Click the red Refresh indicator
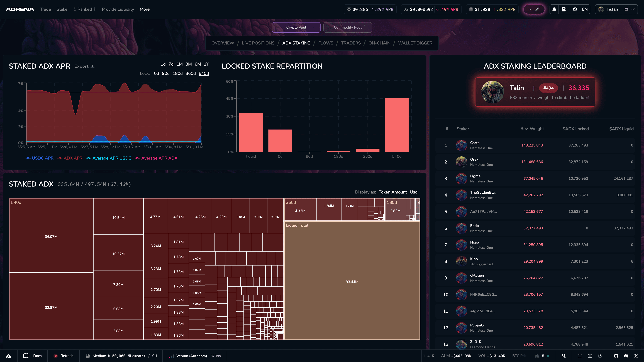Viewport: 644px width, 362px height. point(55,356)
